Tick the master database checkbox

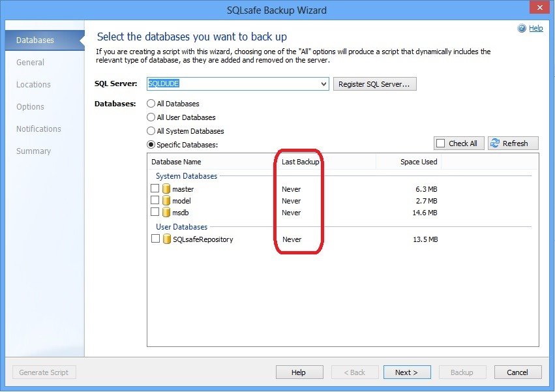155,188
